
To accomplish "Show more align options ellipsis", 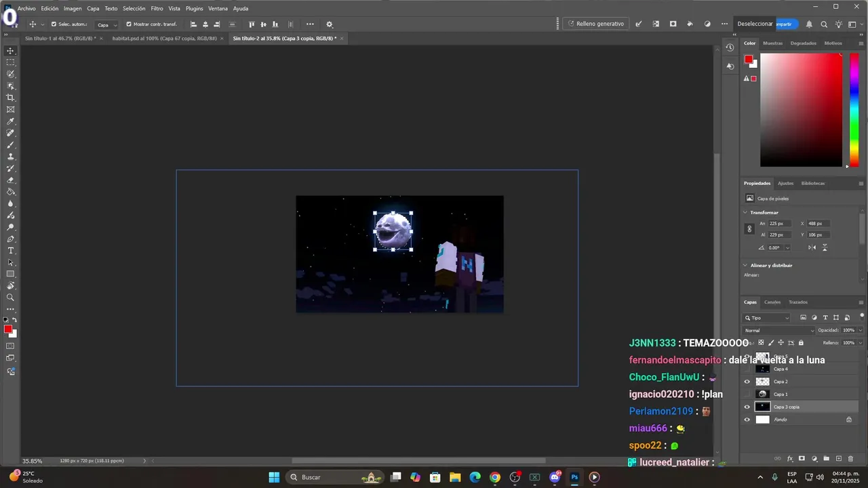I will point(310,24).
